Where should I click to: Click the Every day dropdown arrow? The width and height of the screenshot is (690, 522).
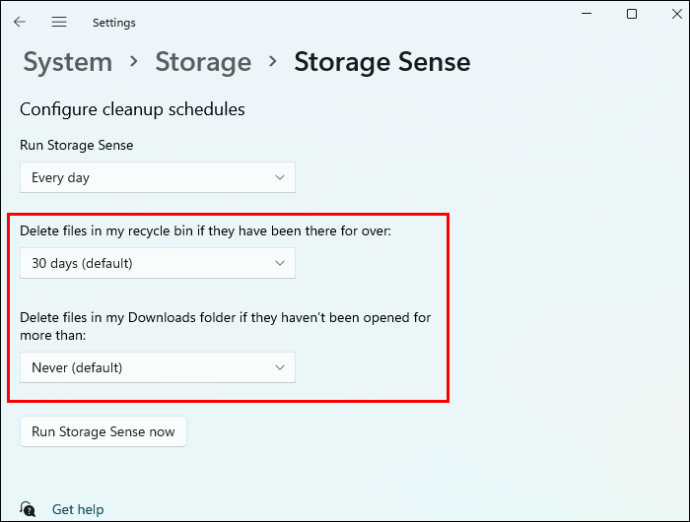tap(280, 177)
